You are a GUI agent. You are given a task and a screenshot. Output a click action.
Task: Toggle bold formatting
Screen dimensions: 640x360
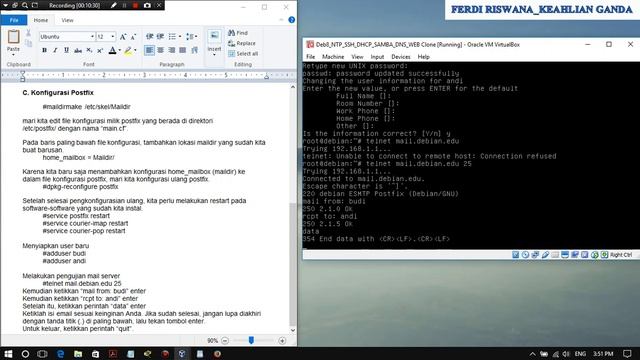coord(44,50)
